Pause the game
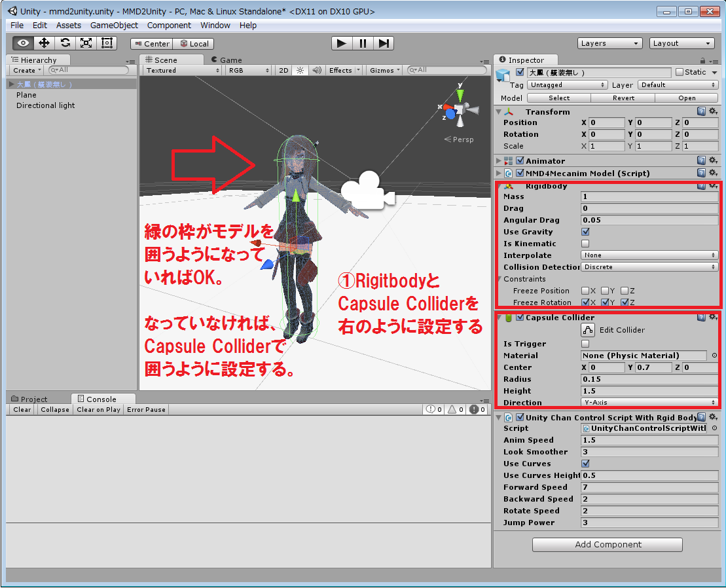726x588 pixels. (363, 43)
